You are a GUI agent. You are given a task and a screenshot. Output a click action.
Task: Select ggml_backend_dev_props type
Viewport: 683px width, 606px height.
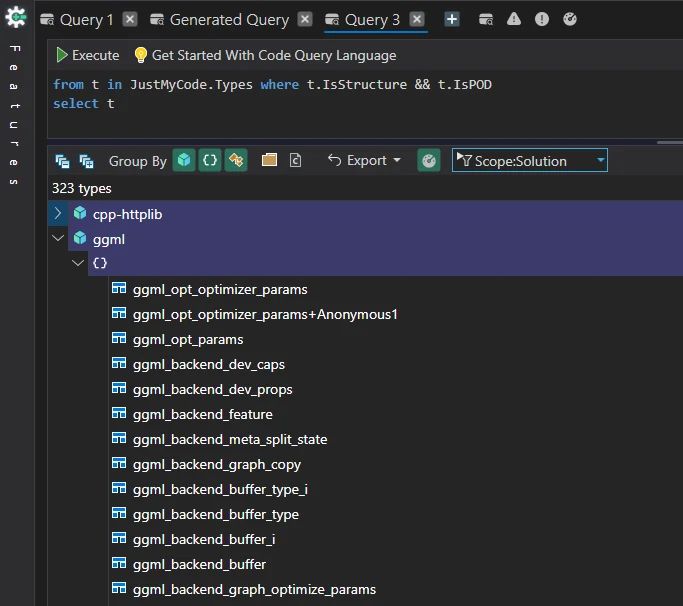(x=213, y=389)
